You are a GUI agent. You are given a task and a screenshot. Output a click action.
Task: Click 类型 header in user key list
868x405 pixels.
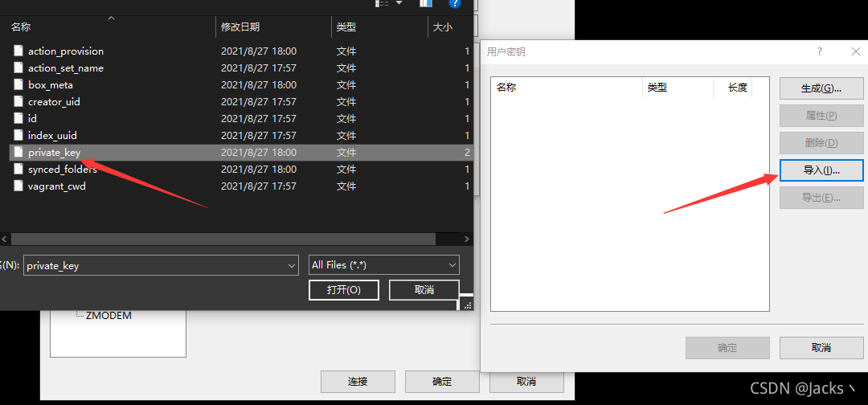pyautogui.click(x=657, y=88)
